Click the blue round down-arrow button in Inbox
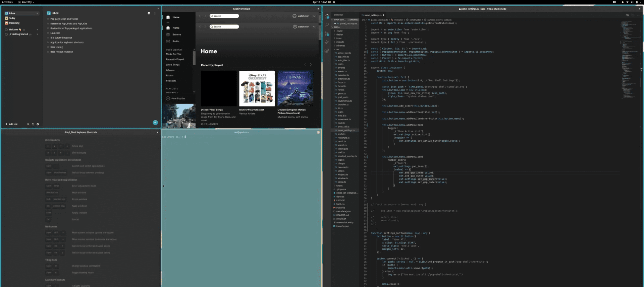 click(155, 123)
